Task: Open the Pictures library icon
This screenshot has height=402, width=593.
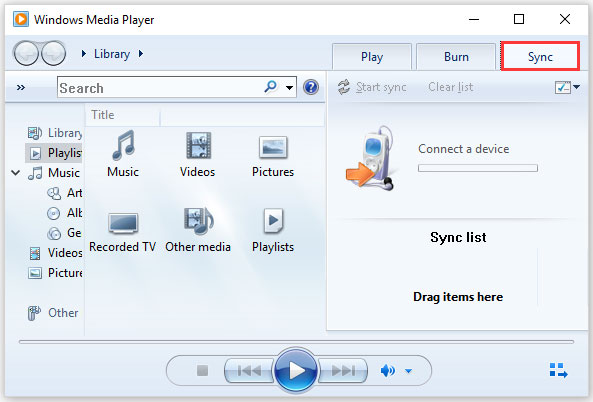Action: pyautogui.click(x=273, y=156)
